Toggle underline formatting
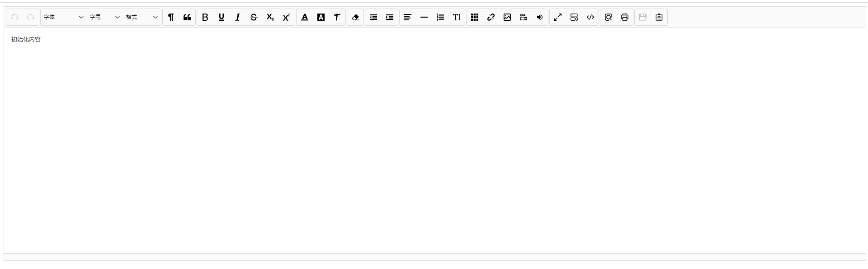Screen dimensions: 868x269 pos(222,17)
